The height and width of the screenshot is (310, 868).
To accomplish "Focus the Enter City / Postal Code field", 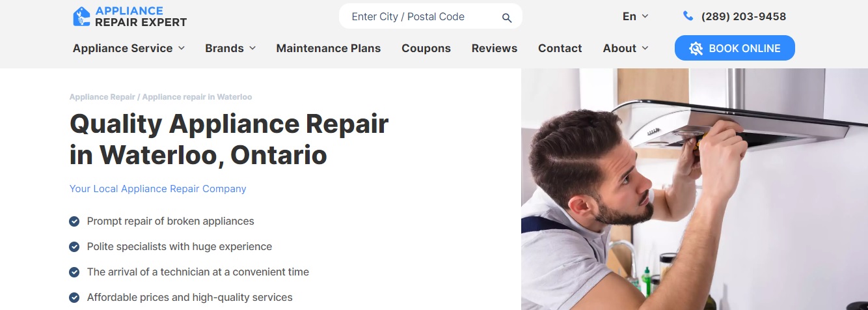I will pos(422,17).
